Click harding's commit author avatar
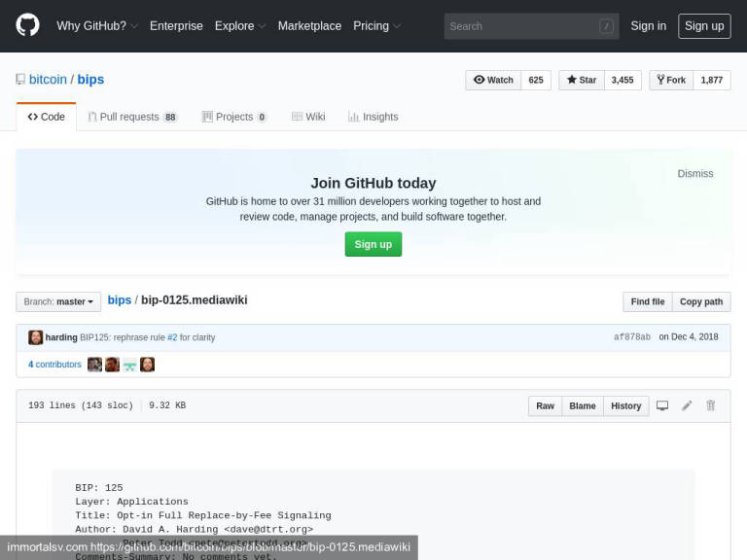 pyautogui.click(x=35, y=337)
